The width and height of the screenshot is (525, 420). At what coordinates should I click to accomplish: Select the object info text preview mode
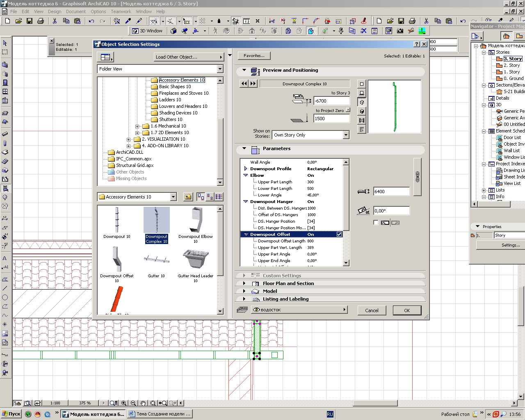(361, 129)
